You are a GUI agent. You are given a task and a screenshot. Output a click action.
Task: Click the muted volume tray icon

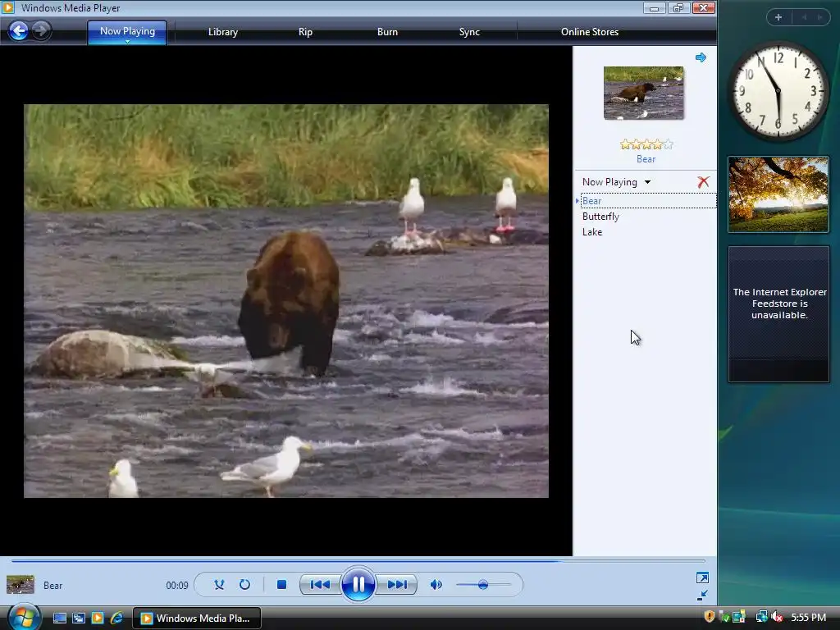pyautogui.click(x=776, y=617)
